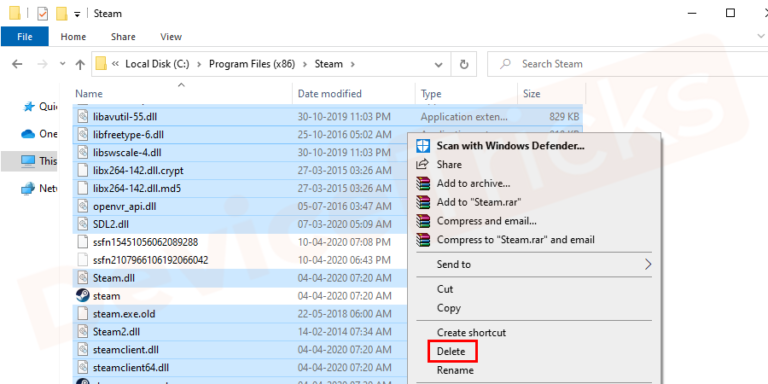Image resolution: width=768 pixels, height=384 pixels.
Task: Select file ssfn15451056062089288
Action: (145, 242)
